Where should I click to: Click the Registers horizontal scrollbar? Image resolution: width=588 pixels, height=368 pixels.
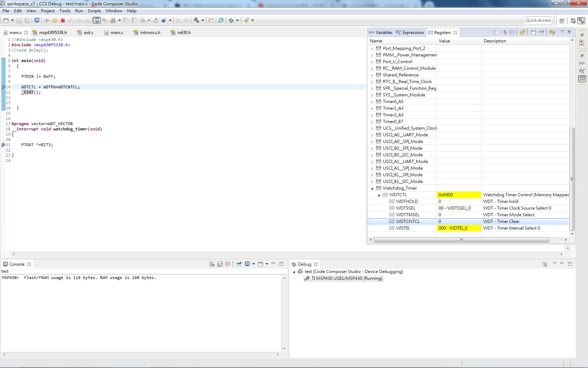(462, 240)
